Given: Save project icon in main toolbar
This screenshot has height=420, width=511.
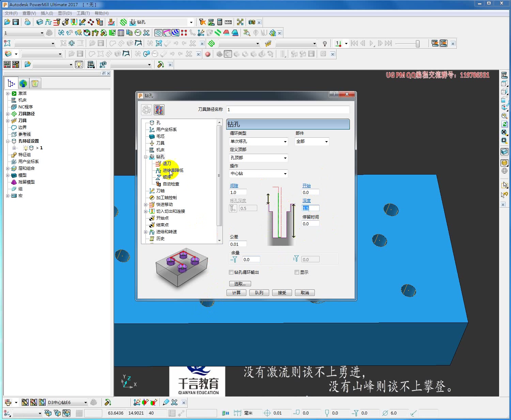Looking at the screenshot, I should tap(15, 22).
